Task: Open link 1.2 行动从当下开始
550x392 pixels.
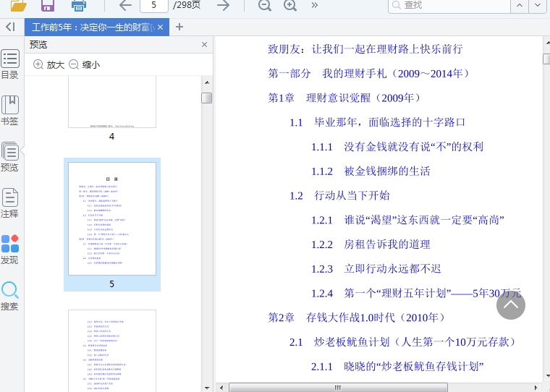Action: [x=339, y=195]
